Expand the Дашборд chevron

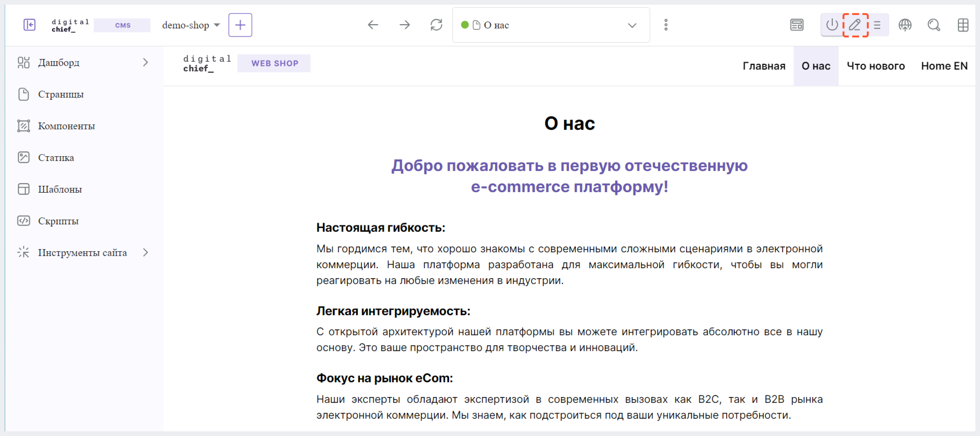coord(145,62)
